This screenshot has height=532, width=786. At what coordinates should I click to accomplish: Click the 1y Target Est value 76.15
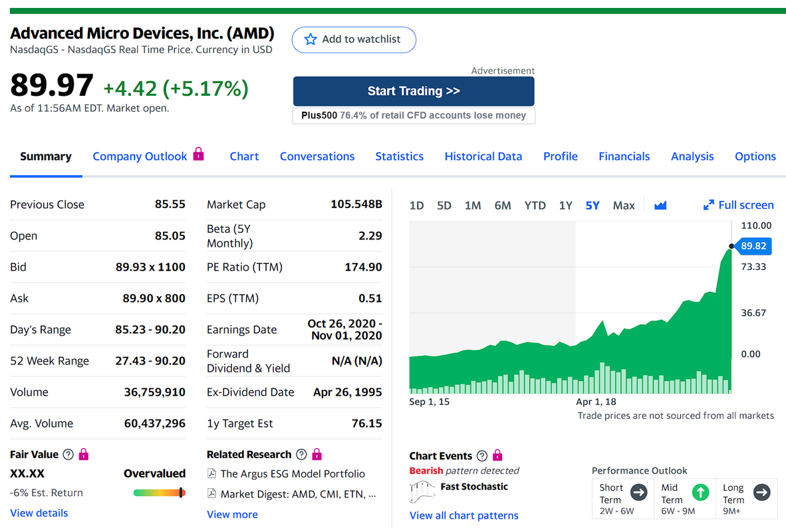[x=367, y=423]
